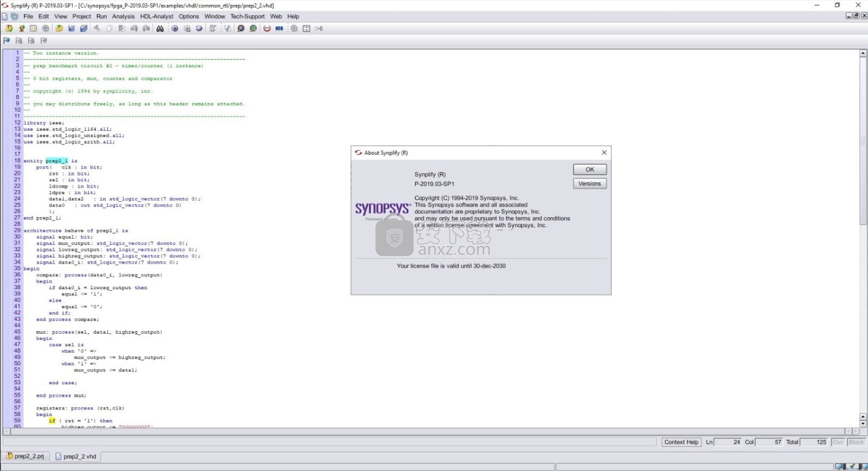Click the Open Project toolbar icon
The height and width of the screenshot is (471, 868).
(9, 29)
